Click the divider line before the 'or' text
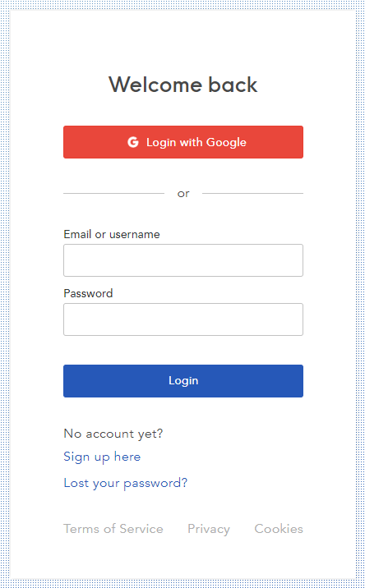365x588 pixels. 113,194
